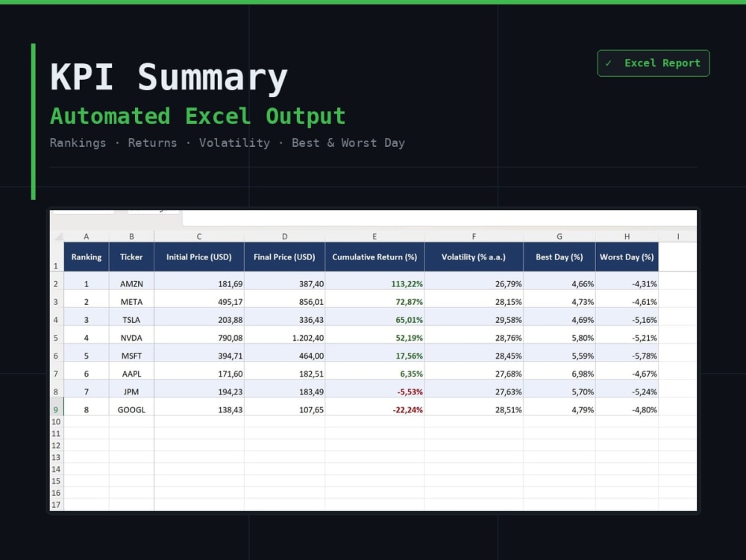Image resolution: width=746 pixels, height=560 pixels.
Task: Select the select-all corner triangle of the sheet
Action: [x=57, y=236]
